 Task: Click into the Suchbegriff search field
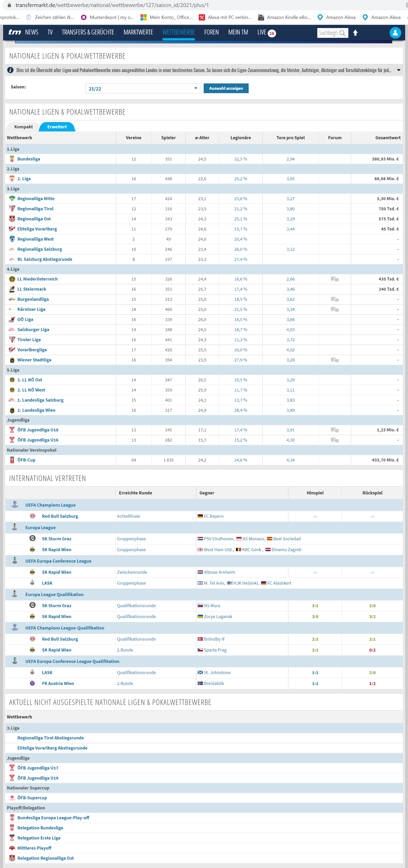click(x=328, y=33)
